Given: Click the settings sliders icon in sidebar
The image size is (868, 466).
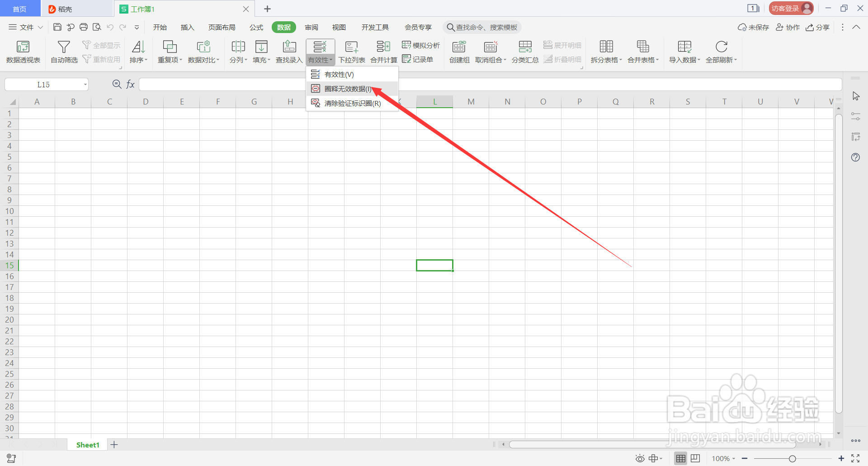Looking at the screenshot, I should point(855,116).
